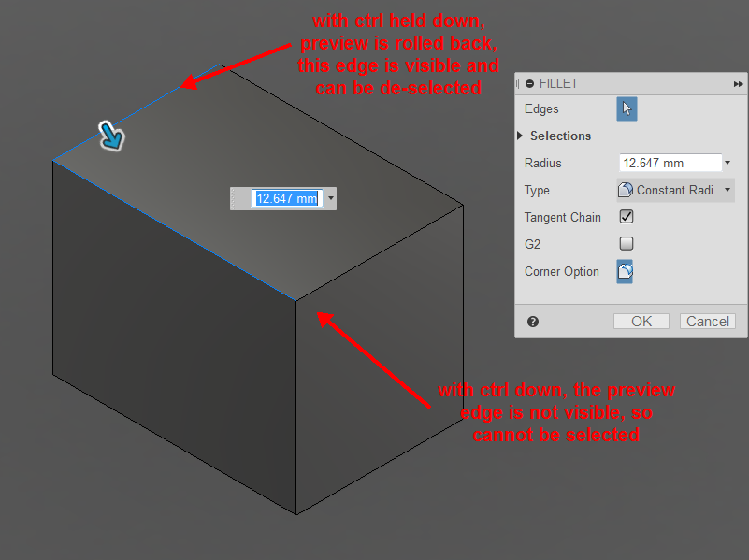The width and height of the screenshot is (749, 560).
Task: Click the Radius input field in panel
Action: (x=670, y=163)
